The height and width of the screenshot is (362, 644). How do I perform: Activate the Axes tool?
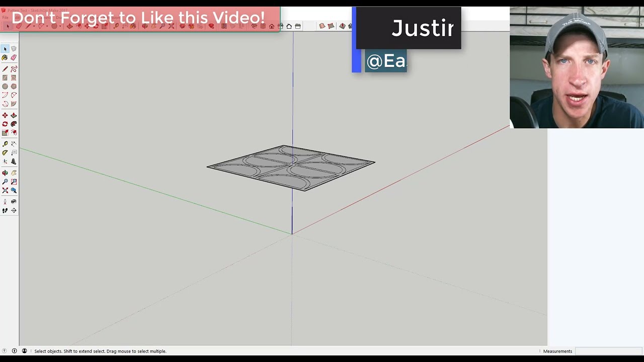5,161
